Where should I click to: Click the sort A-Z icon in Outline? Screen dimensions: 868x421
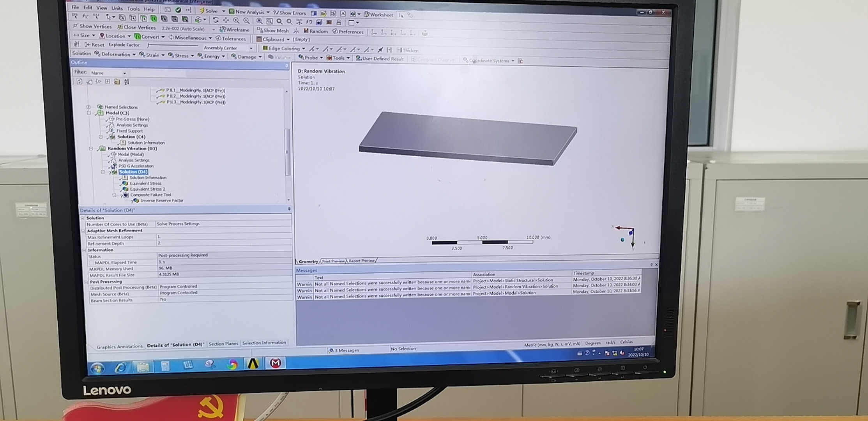click(x=126, y=81)
